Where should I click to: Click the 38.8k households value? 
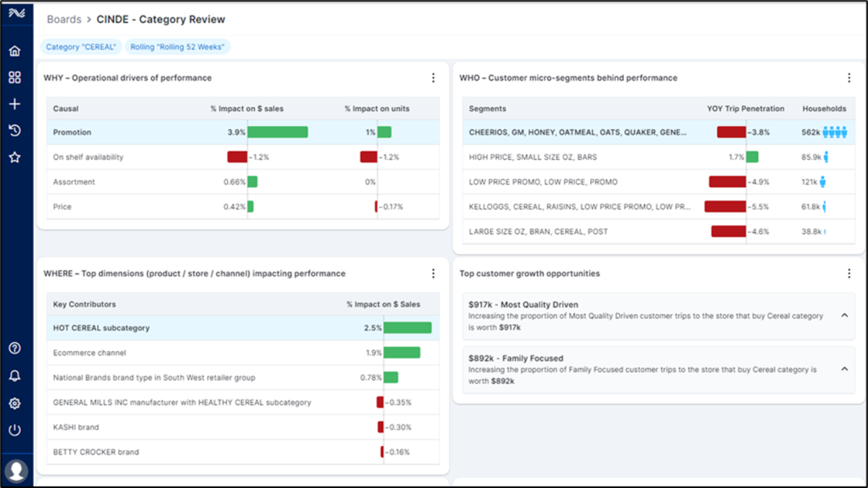pos(811,231)
